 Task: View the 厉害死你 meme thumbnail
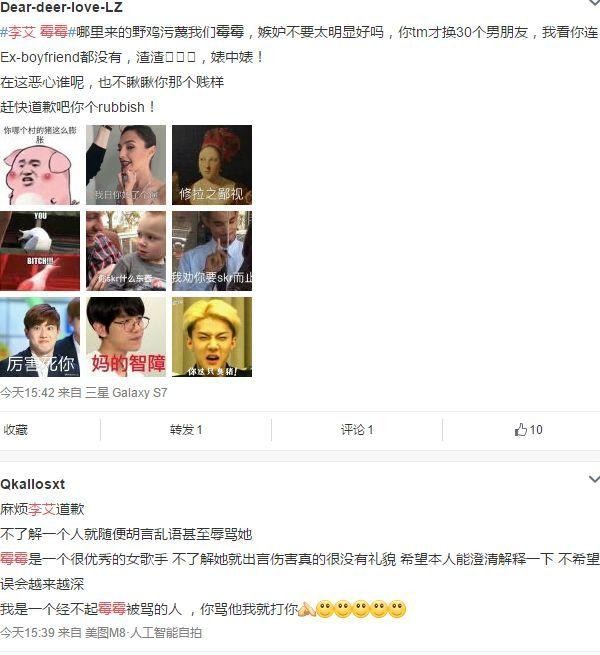pos(40,337)
